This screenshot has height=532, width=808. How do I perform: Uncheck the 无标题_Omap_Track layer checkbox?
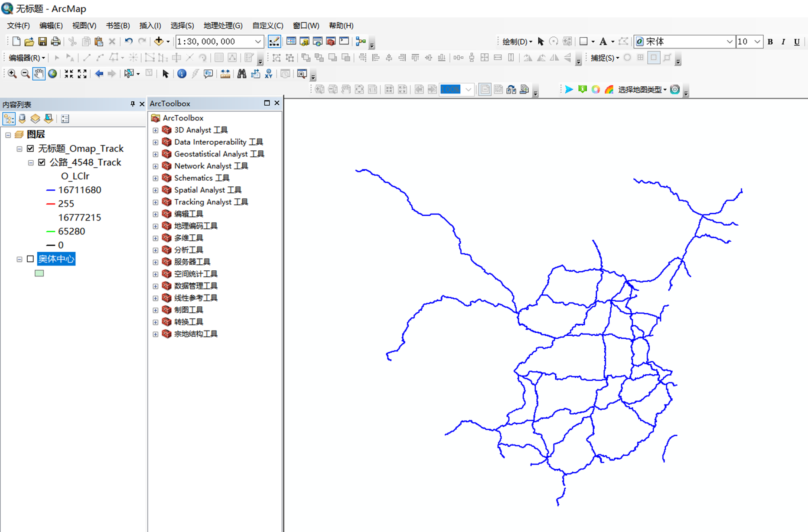click(30, 149)
